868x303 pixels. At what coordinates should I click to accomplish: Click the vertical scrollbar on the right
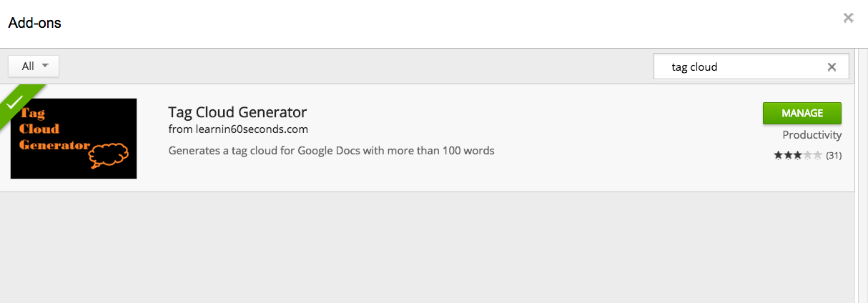click(x=861, y=175)
